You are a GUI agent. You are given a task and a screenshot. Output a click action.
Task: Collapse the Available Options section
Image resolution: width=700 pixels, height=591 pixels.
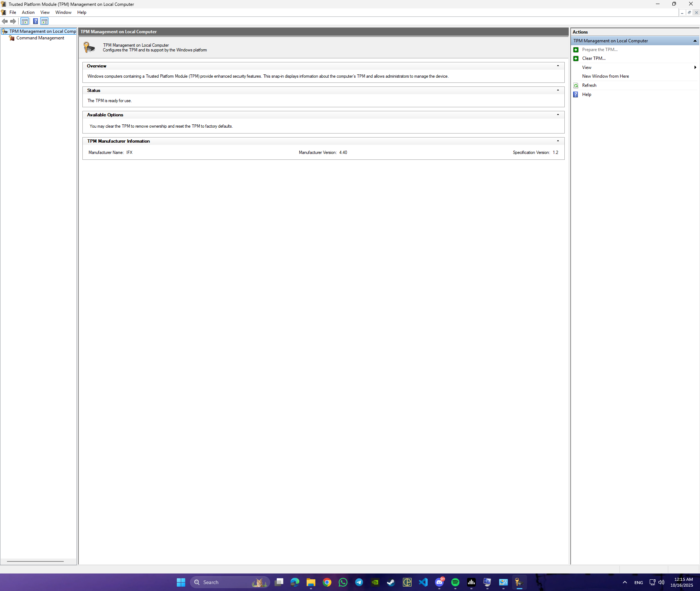coord(558,115)
